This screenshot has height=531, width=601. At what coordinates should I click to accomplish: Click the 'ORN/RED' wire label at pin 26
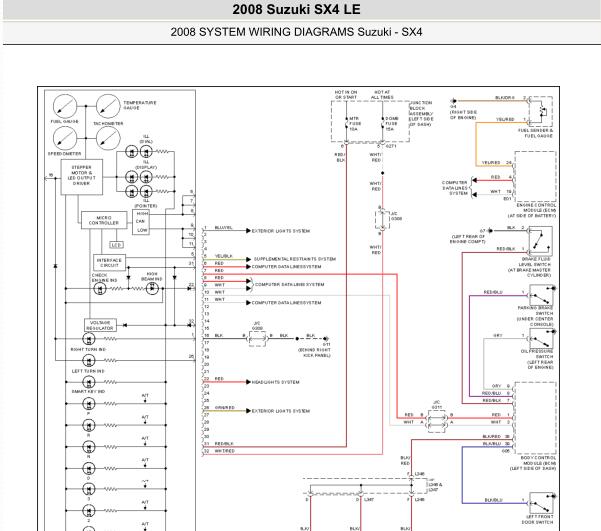point(225,408)
